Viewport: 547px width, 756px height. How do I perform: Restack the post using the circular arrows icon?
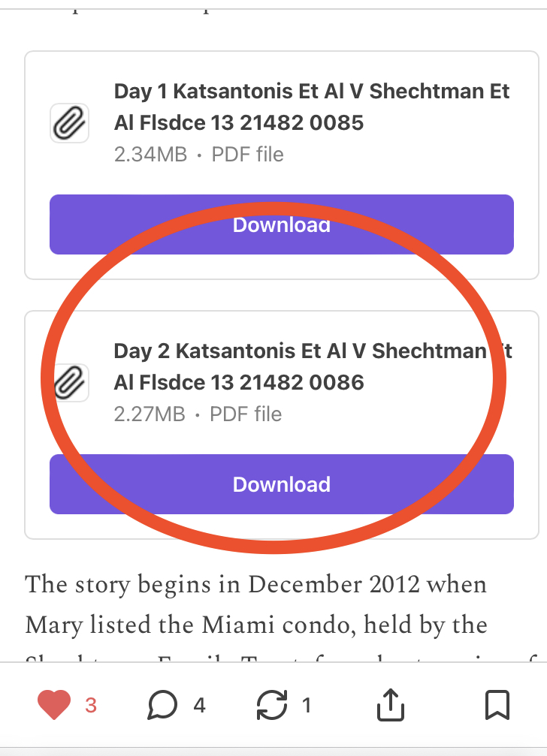coord(271,705)
